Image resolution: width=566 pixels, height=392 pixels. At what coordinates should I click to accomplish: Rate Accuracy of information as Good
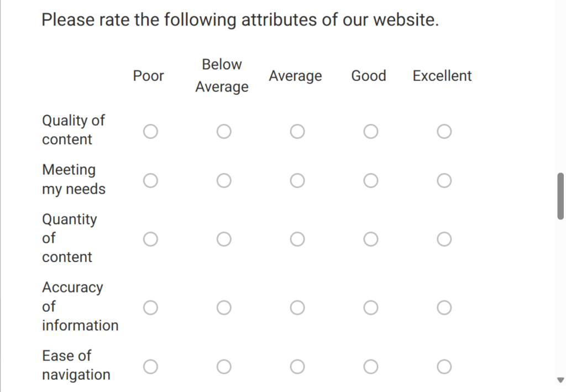(371, 307)
